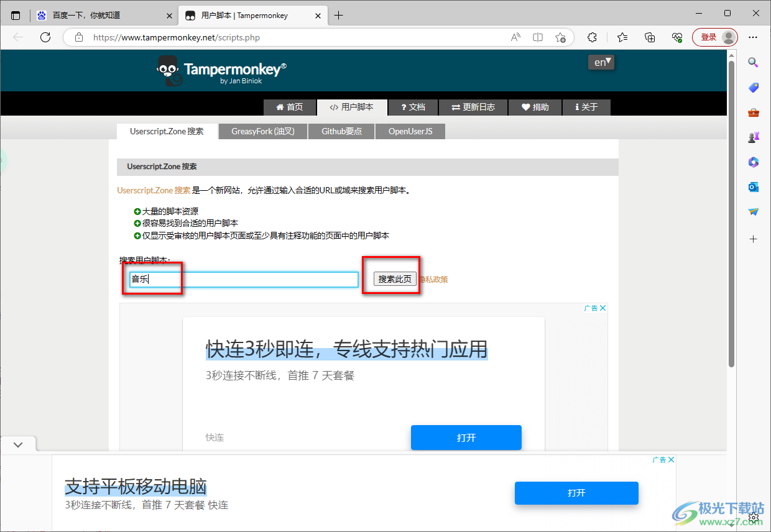Image resolution: width=771 pixels, height=532 pixels.
Task: Add this page to favorites
Action: (x=560, y=37)
